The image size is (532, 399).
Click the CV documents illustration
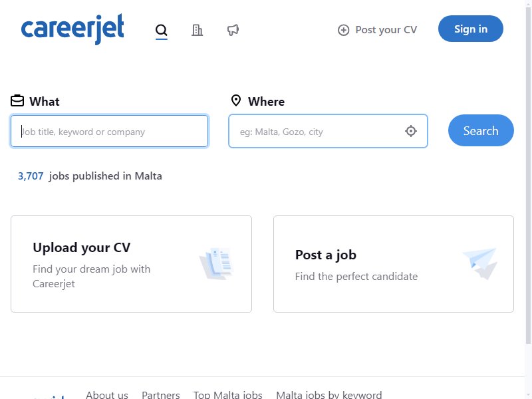point(217,263)
